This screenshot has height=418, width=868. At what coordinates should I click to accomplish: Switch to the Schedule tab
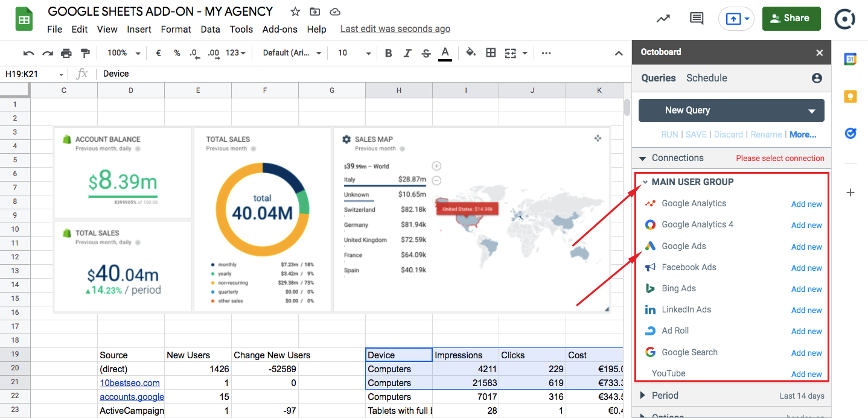707,78
